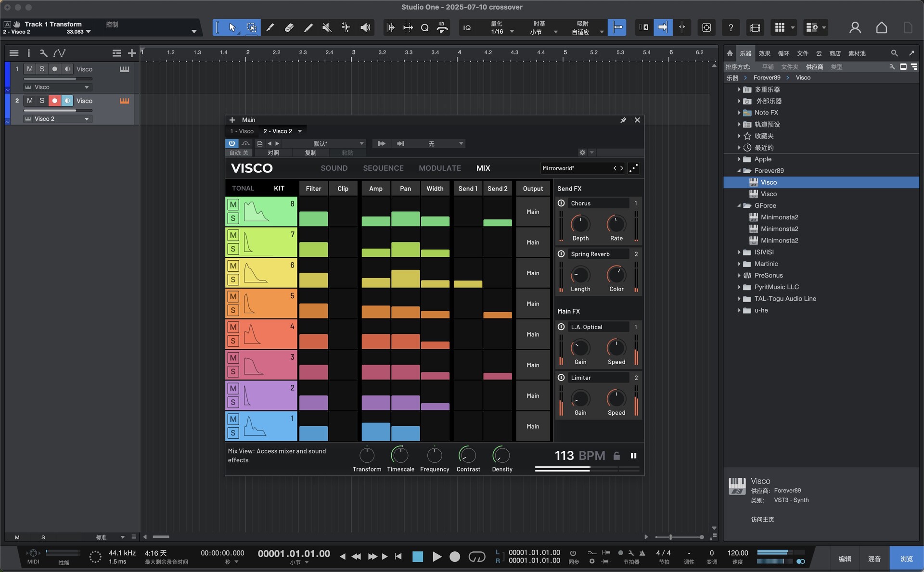Switch to TONAL mode

(x=243, y=188)
